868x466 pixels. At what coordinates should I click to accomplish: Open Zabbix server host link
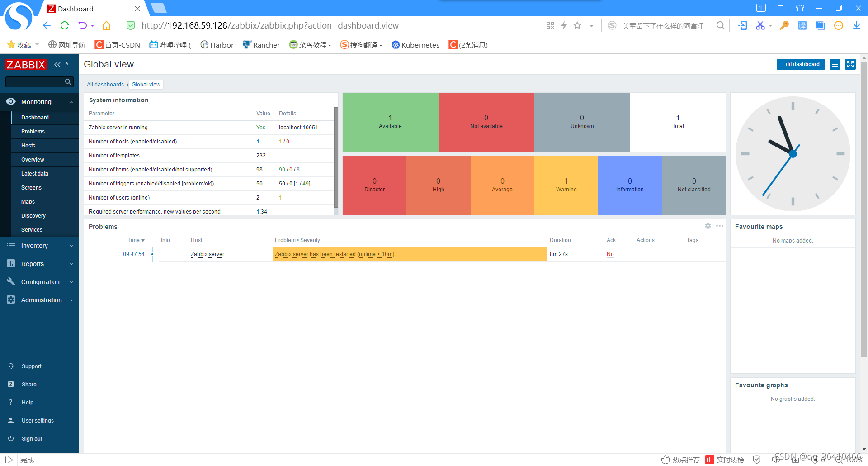208,254
